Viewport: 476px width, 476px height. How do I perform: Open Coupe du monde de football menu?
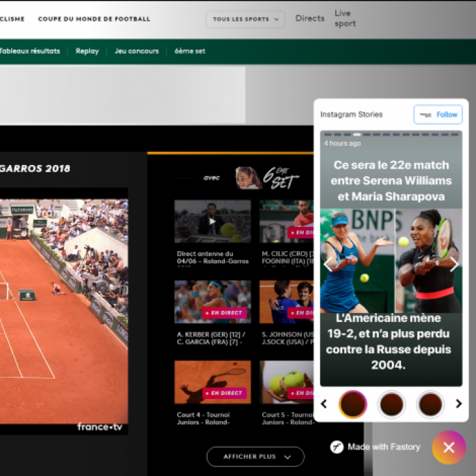(x=94, y=19)
